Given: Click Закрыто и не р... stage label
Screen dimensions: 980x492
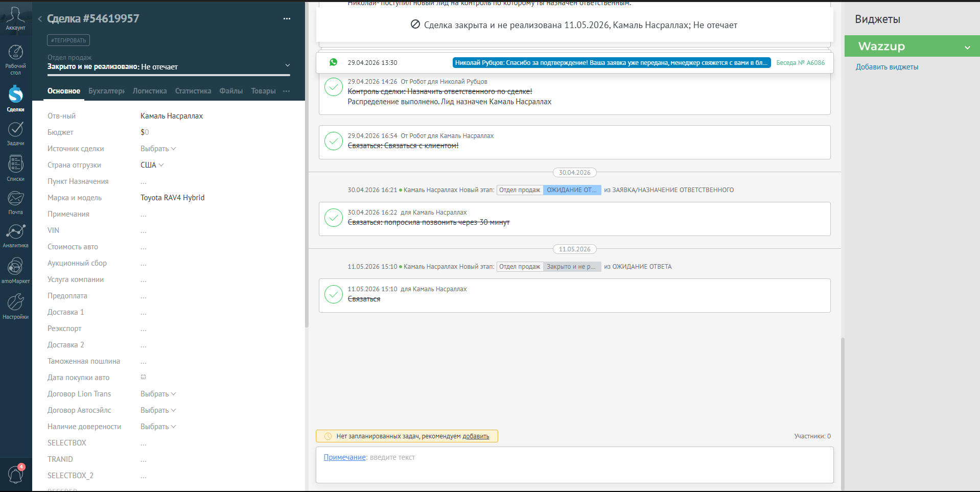Looking at the screenshot, I should coord(572,267).
